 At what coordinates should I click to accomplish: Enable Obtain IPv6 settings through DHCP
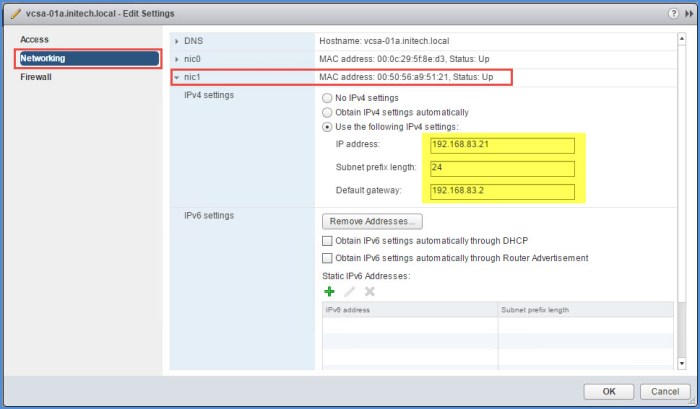tap(327, 241)
